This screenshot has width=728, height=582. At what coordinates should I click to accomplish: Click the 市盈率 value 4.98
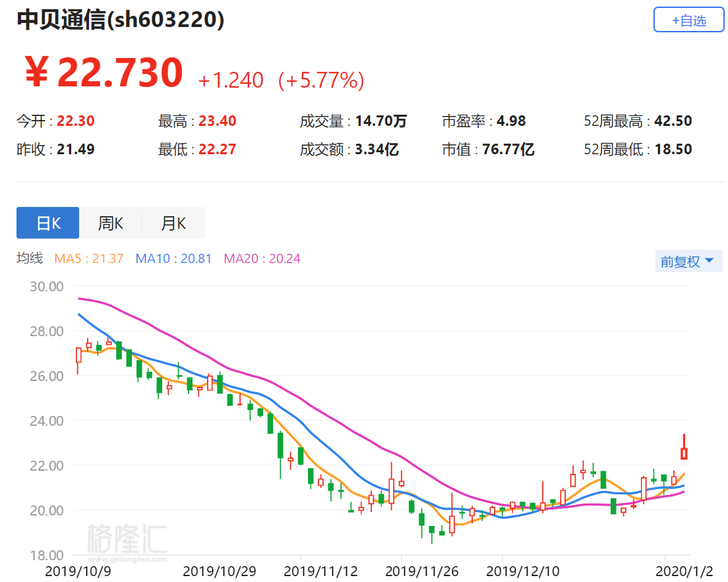coord(511,121)
